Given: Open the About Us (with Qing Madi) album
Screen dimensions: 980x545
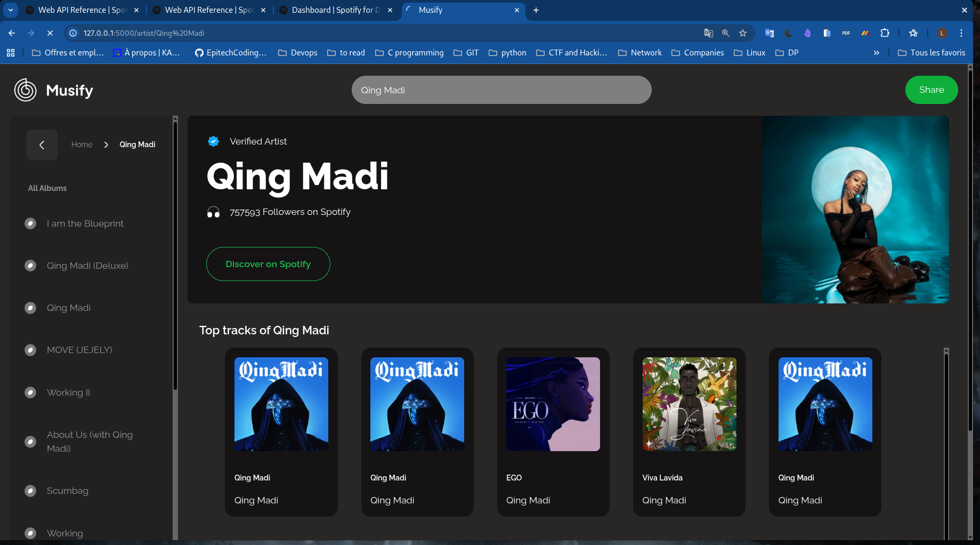Looking at the screenshot, I should 90,442.
